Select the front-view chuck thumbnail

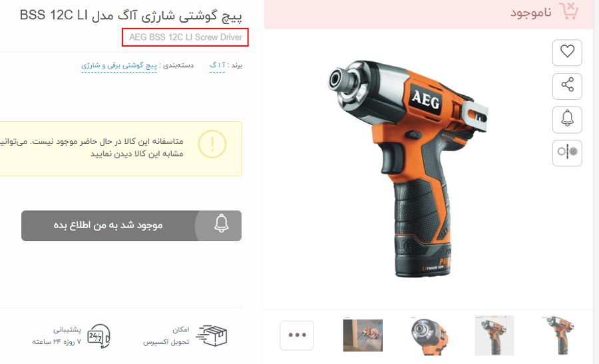[429, 336]
